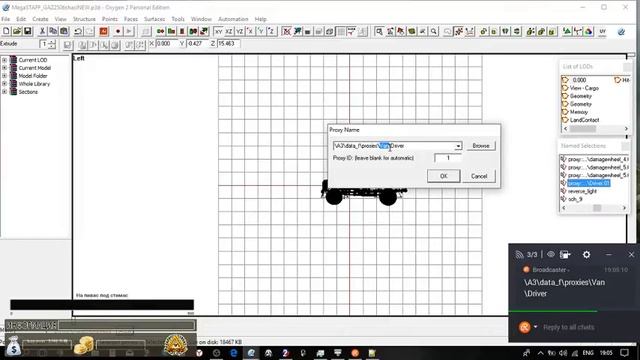The height and width of the screenshot is (360, 640).
Task: Click the orange Buldozer viewer icon
Action: tap(104, 31)
